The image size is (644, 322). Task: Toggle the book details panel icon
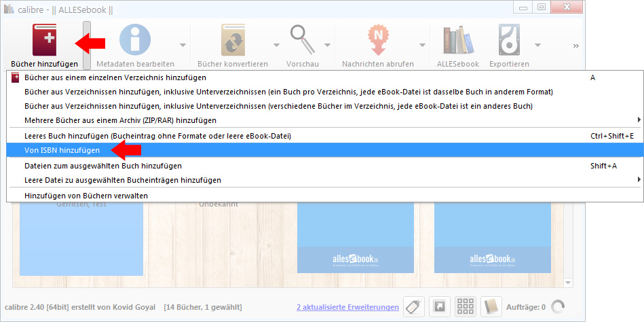coord(491,306)
